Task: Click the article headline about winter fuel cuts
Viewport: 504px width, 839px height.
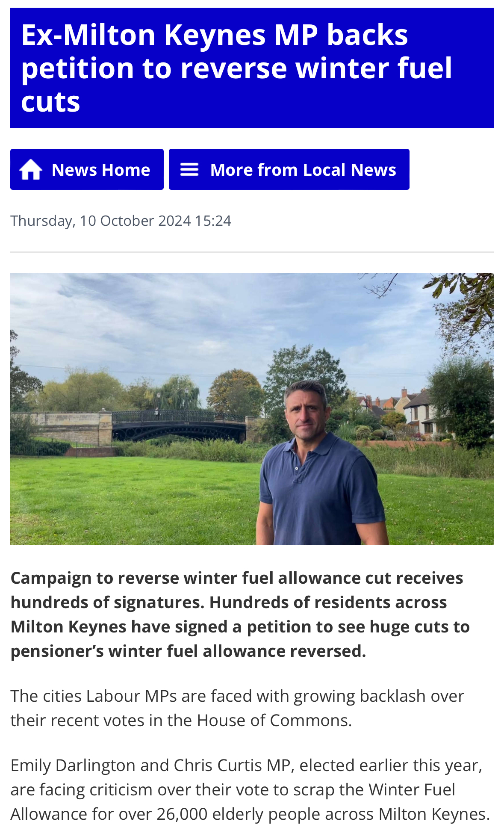Action: (236, 68)
